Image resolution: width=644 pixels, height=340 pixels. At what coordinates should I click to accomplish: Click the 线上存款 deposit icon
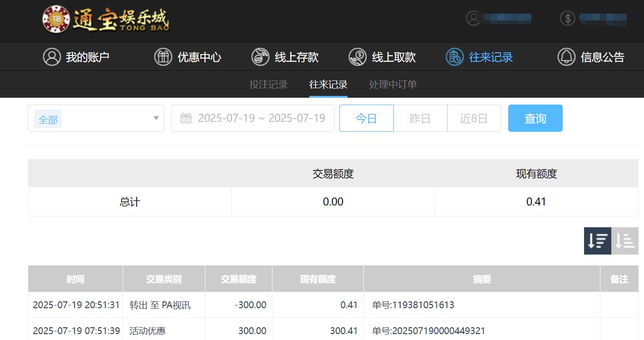click(260, 57)
